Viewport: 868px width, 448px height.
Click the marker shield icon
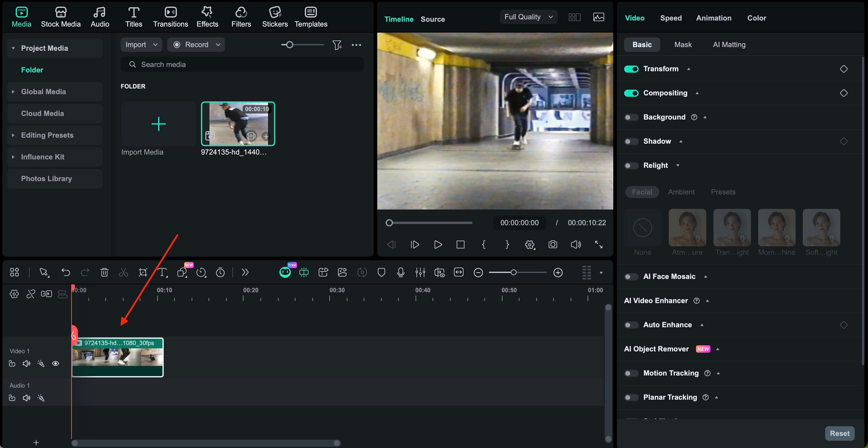[381, 272]
